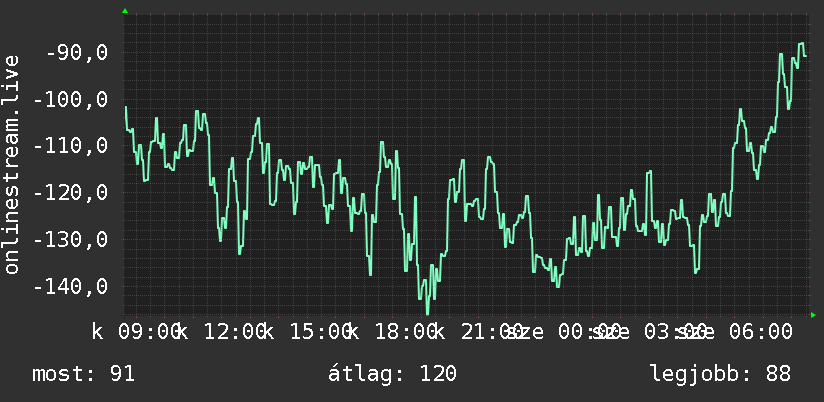The width and height of the screenshot is (824, 402).
Task: Click the 'k 09:00' time label
Action: click(x=137, y=332)
